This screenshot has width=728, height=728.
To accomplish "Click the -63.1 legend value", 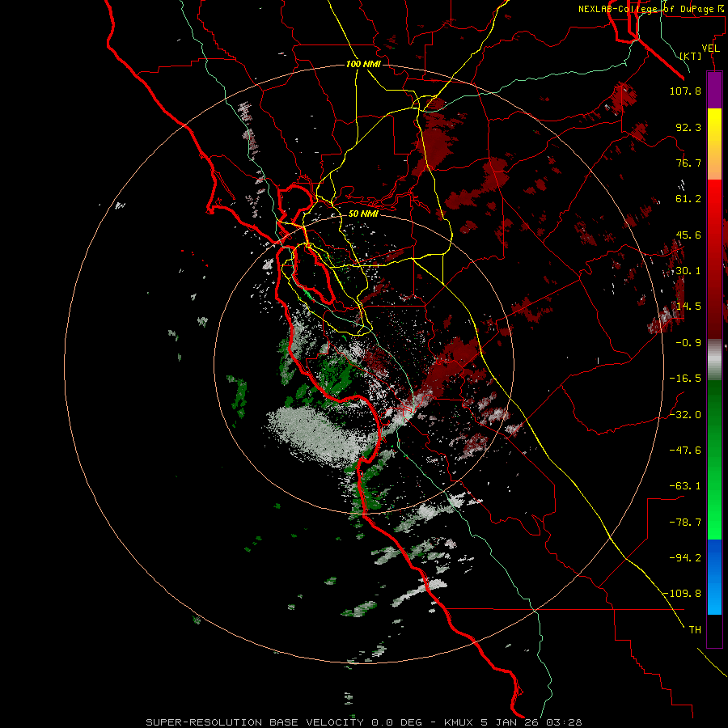I will click(685, 486).
